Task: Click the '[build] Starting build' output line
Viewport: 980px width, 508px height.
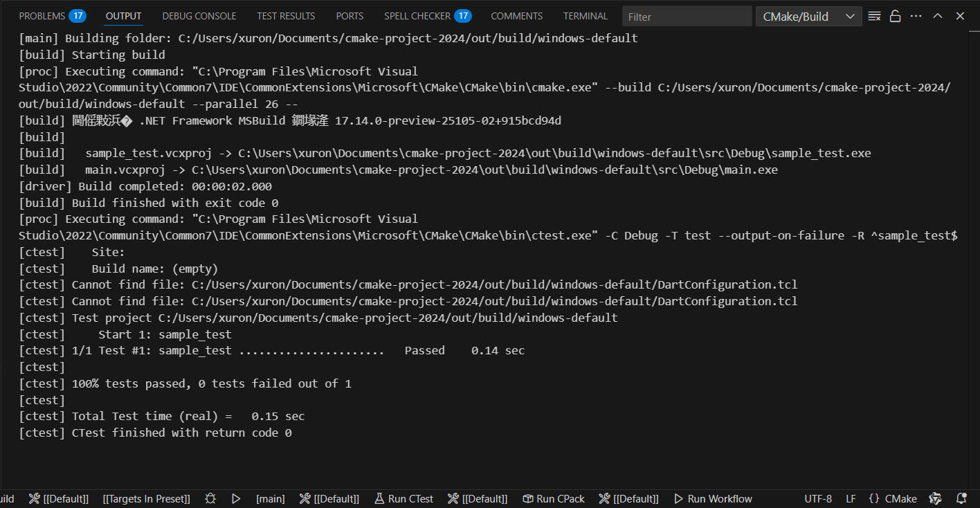Action: [92, 55]
